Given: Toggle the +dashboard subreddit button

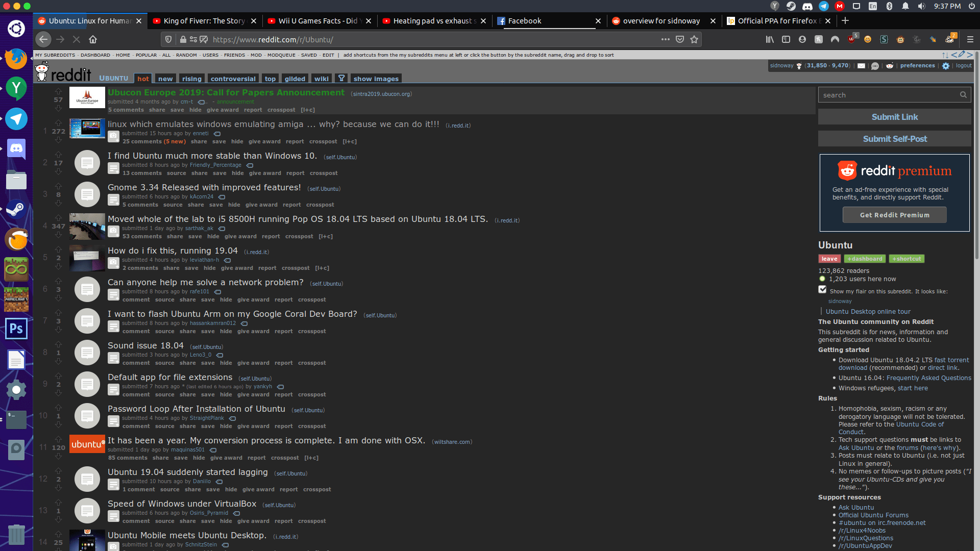Looking at the screenshot, I should (x=865, y=259).
